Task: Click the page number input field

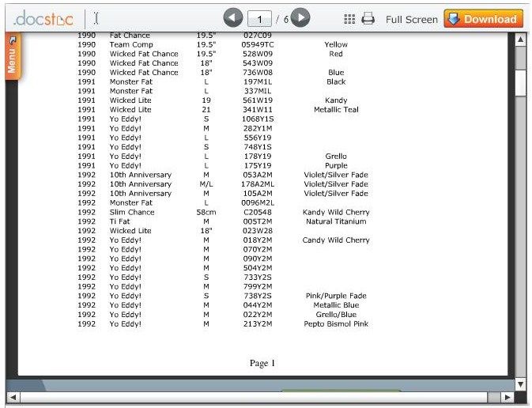Action: coord(259,19)
